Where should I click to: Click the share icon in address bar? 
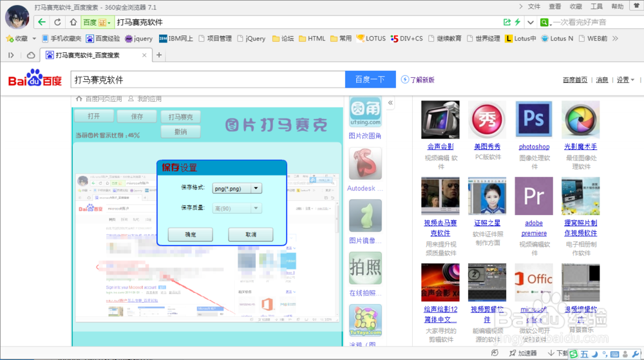pos(507,22)
